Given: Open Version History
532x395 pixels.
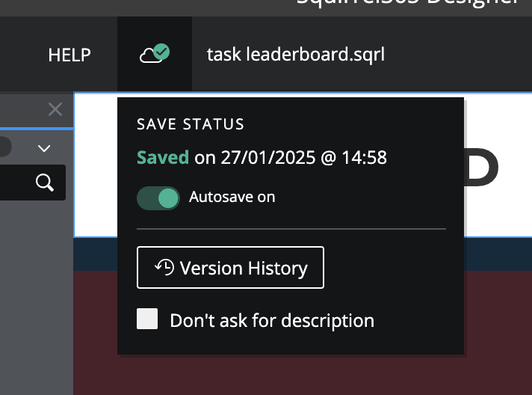Looking at the screenshot, I should point(230,268).
